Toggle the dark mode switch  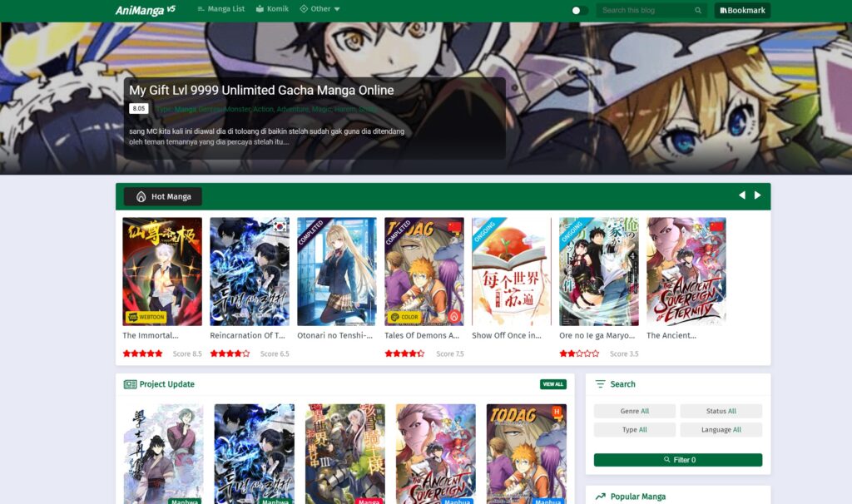[x=579, y=10]
